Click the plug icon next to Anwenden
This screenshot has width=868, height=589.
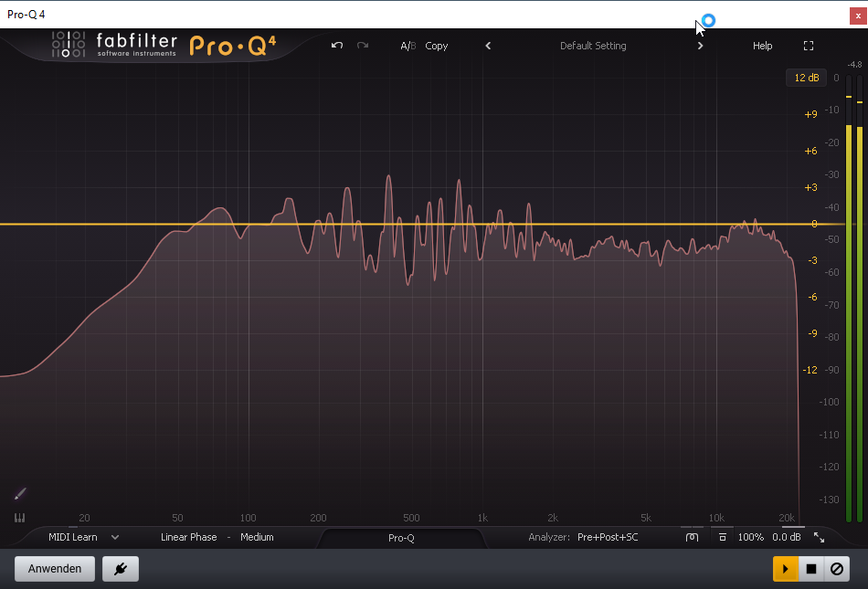[121, 569]
